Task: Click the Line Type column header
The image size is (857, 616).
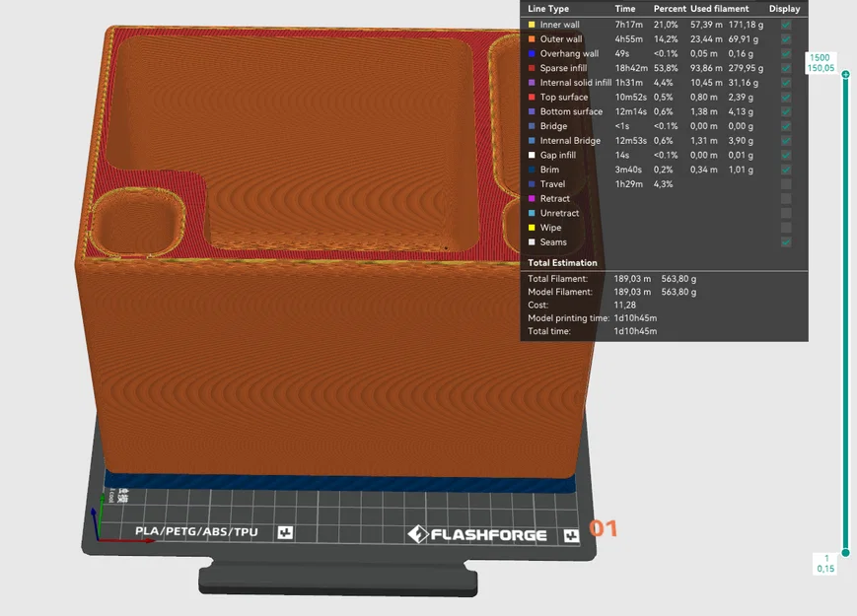Action: pyautogui.click(x=548, y=8)
